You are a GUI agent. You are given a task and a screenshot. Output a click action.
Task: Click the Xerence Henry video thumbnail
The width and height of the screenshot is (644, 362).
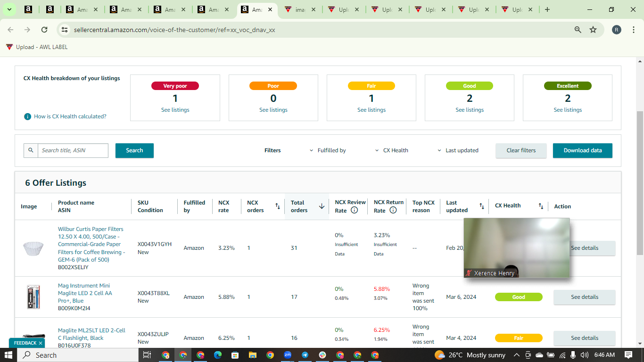pyautogui.click(x=517, y=247)
